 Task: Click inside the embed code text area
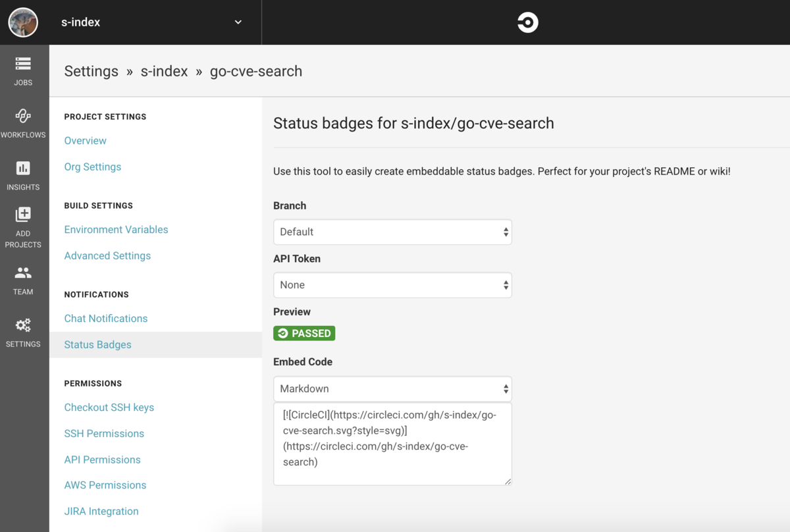(x=392, y=444)
